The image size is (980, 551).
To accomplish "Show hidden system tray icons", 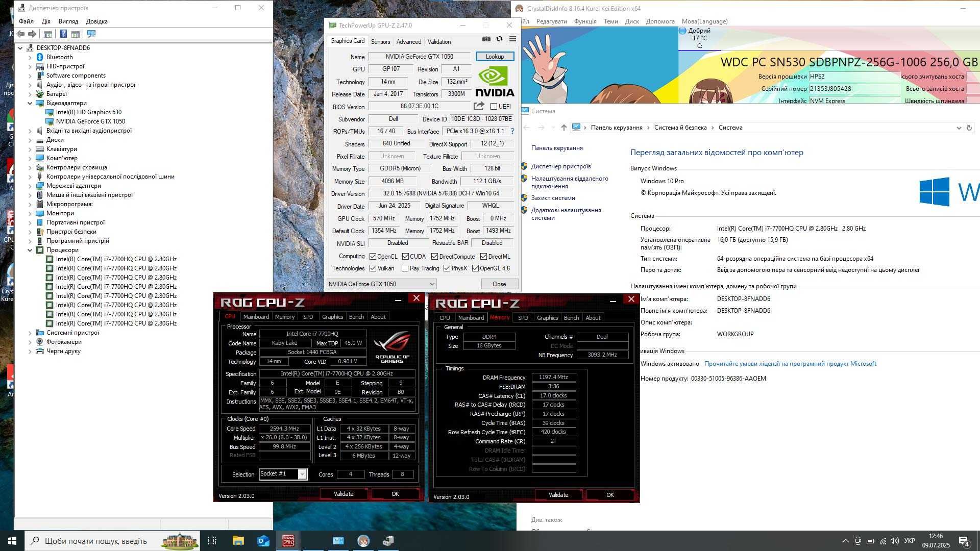I will [x=845, y=541].
